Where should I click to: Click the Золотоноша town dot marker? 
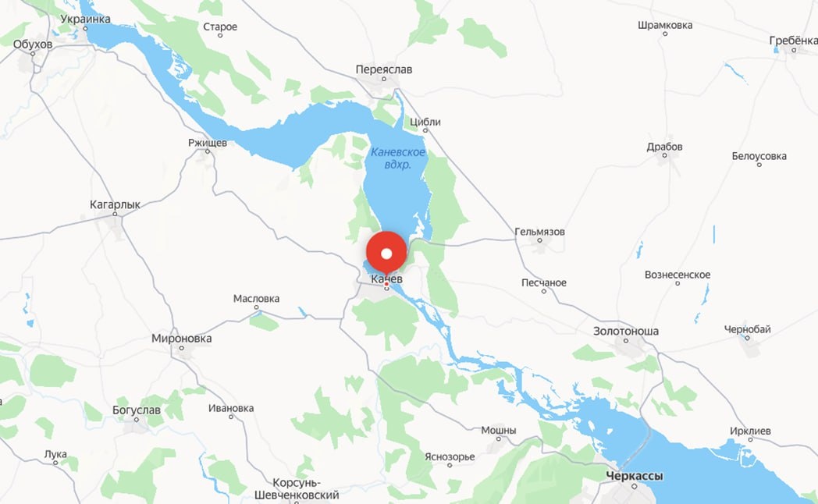click(x=626, y=340)
